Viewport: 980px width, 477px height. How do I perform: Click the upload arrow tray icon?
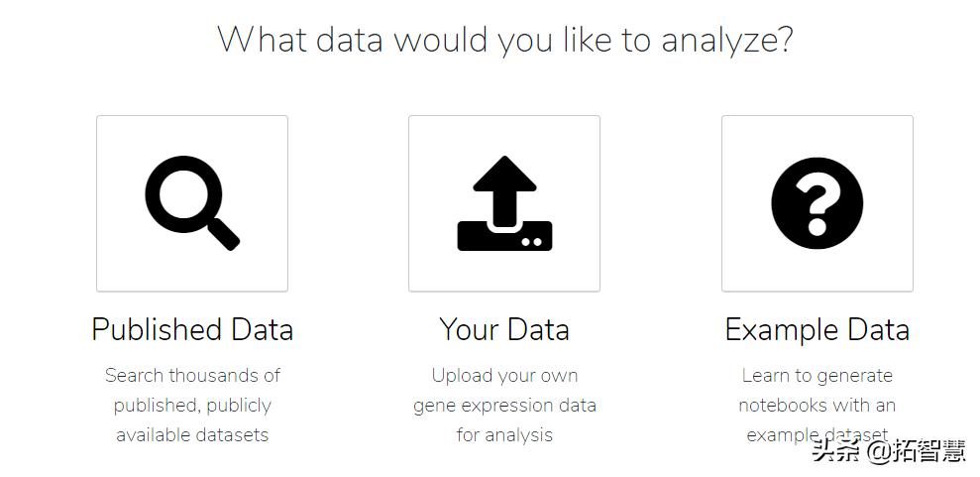[x=504, y=203]
